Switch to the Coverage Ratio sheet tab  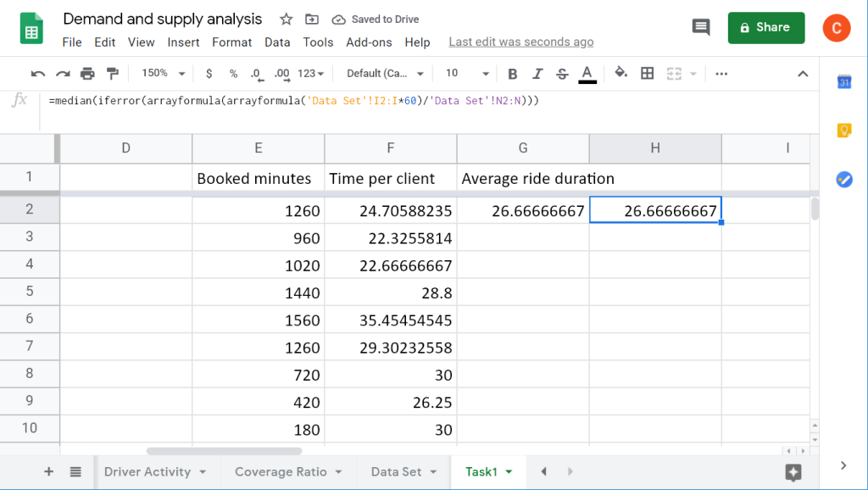click(281, 471)
